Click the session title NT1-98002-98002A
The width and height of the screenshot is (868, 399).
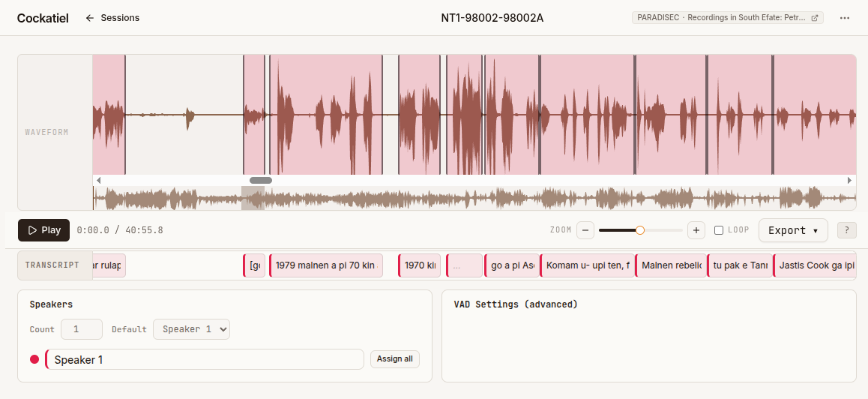(x=492, y=18)
